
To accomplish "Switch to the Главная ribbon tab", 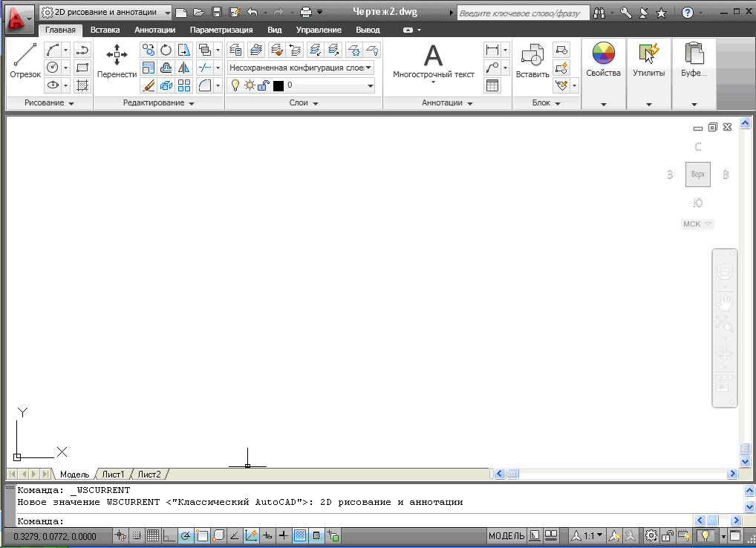I will pos(60,30).
